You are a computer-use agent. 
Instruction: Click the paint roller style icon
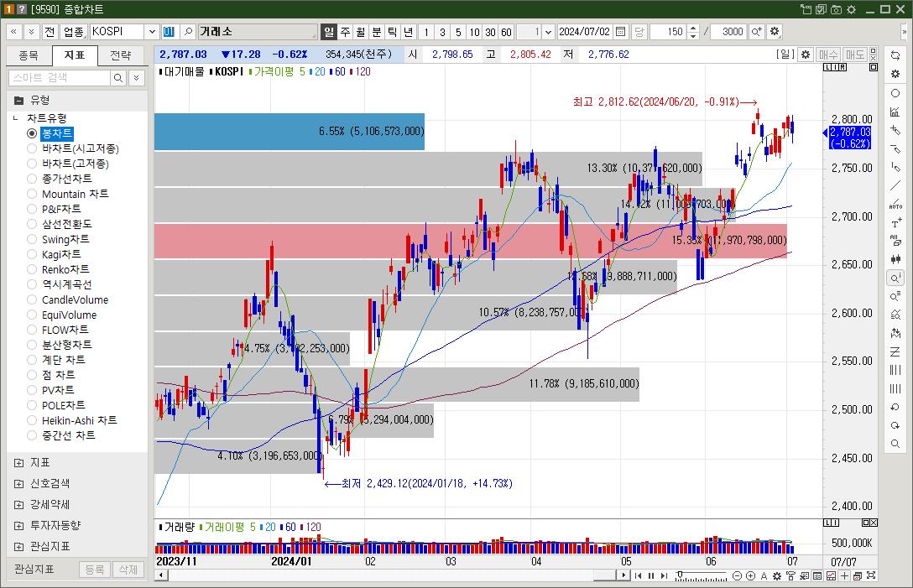790,575
